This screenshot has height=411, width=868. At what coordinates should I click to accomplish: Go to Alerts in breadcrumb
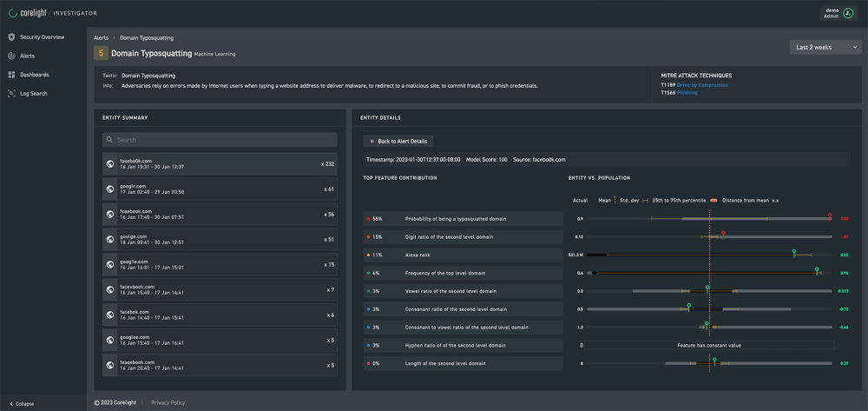(101, 38)
